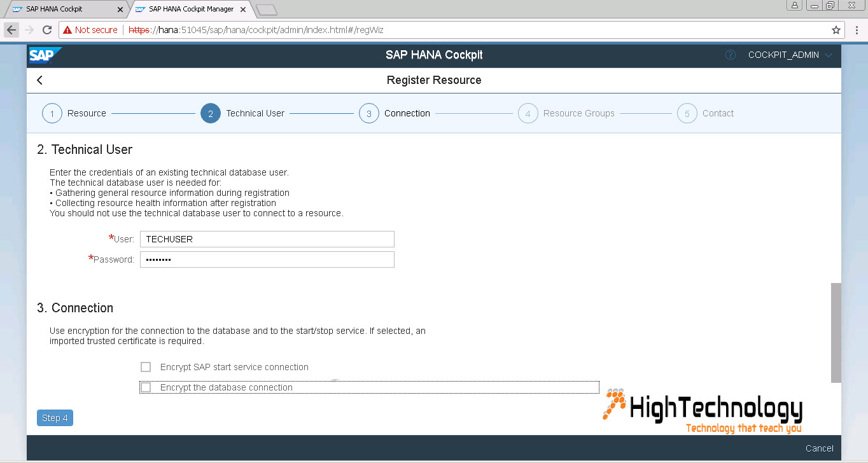Go back with the Register Resource arrow
The image size is (868, 463).
[x=40, y=80]
